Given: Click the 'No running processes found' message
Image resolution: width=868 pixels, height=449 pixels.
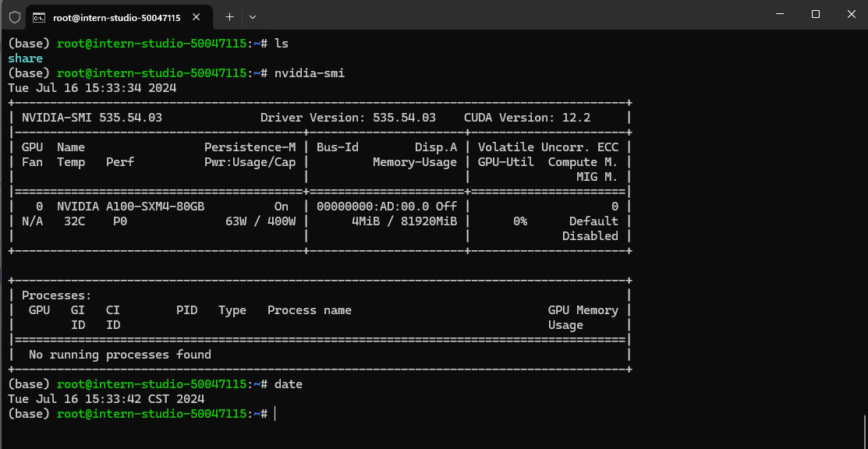Looking at the screenshot, I should point(120,355).
